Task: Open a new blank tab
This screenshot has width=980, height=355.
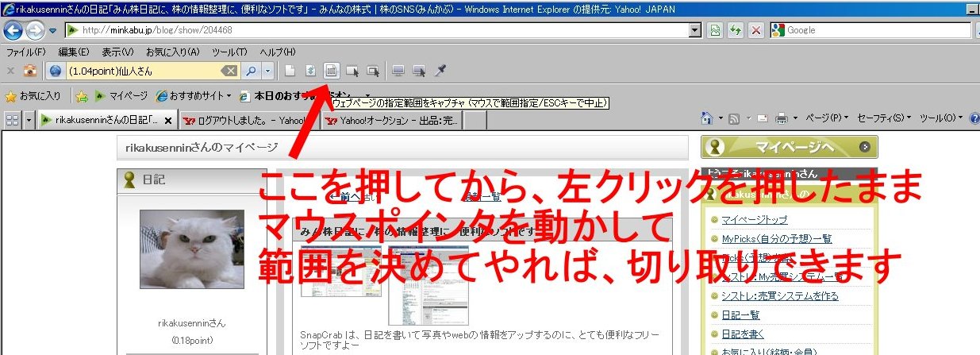Action: coord(475,121)
